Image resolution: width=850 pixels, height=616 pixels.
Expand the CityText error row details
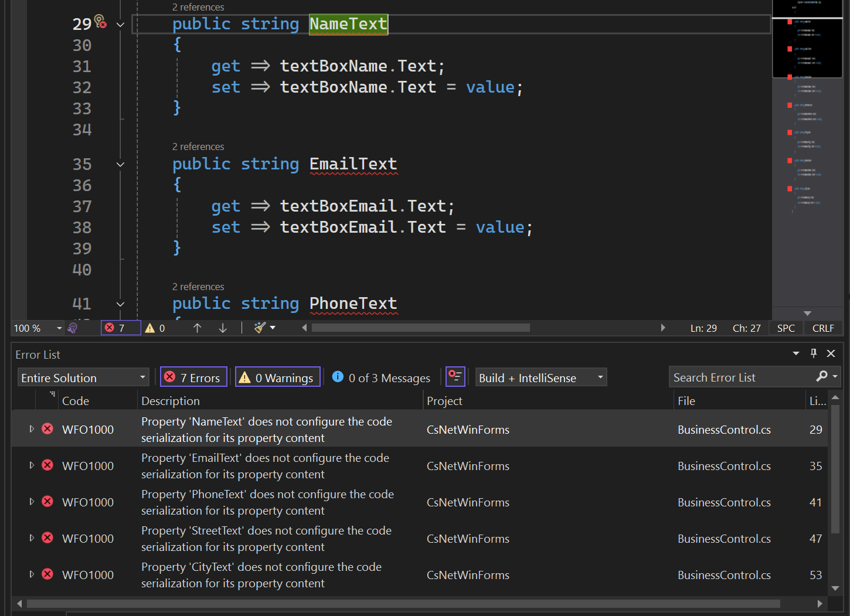point(32,574)
